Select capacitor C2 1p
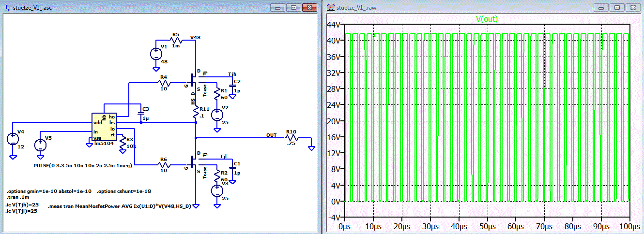644x234 pixels. click(232, 86)
